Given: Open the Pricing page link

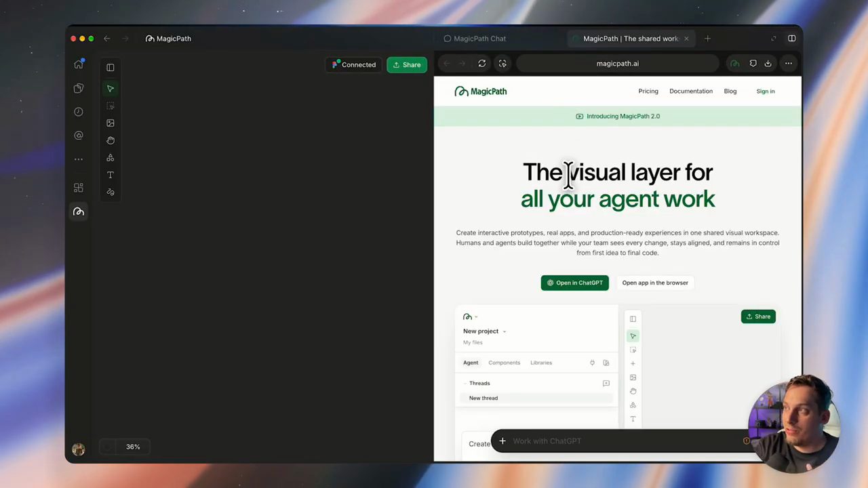Looking at the screenshot, I should click(x=648, y=91).
